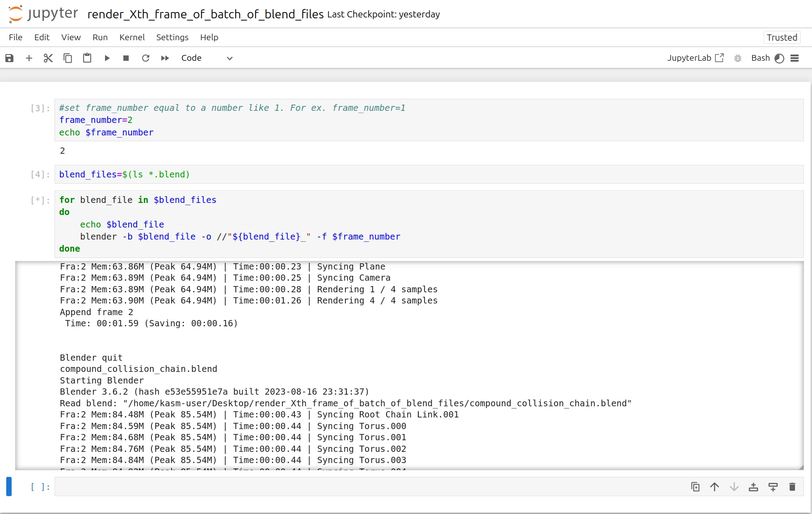The height and width of the screenshot is (514, 812).
Task: Duplicate the active cell using the copy icon
Action: click(695, 487)
